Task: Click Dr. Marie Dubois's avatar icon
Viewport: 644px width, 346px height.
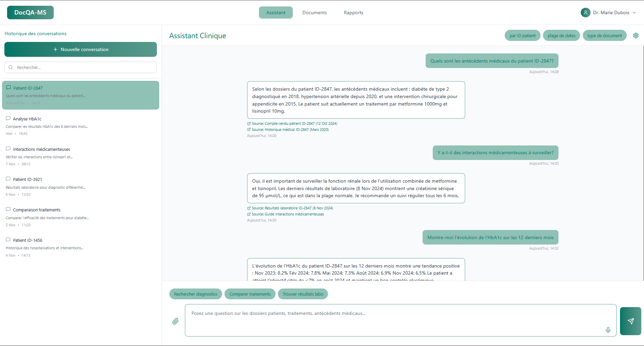Action: (586, 13)
